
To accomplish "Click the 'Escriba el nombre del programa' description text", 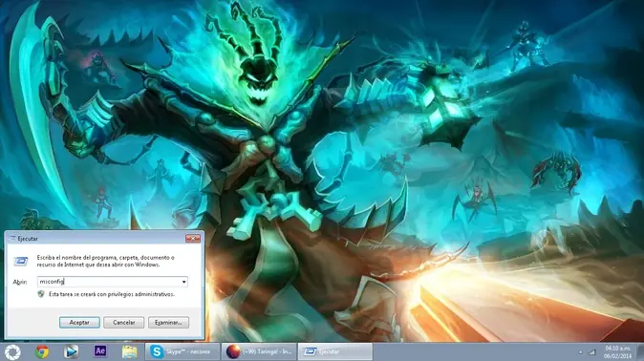I will (105, 262).
